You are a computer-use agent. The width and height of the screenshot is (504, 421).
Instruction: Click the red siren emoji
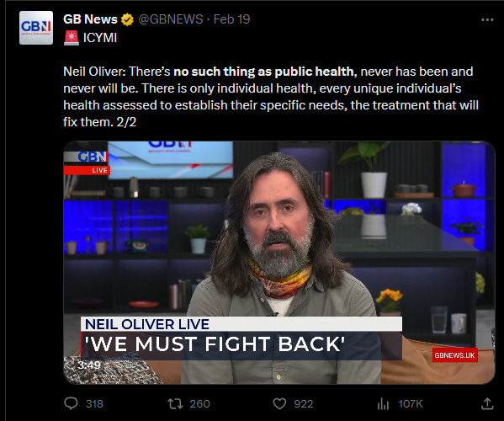72,38
